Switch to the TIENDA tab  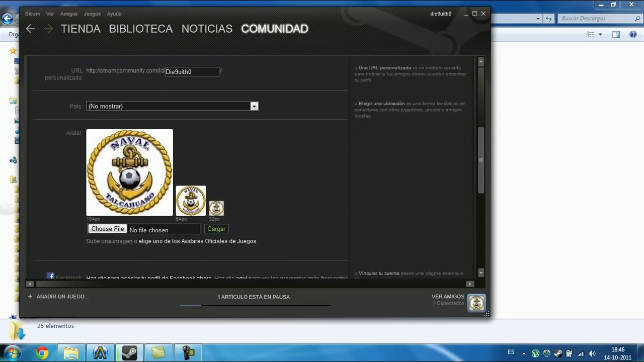point(80,29)
